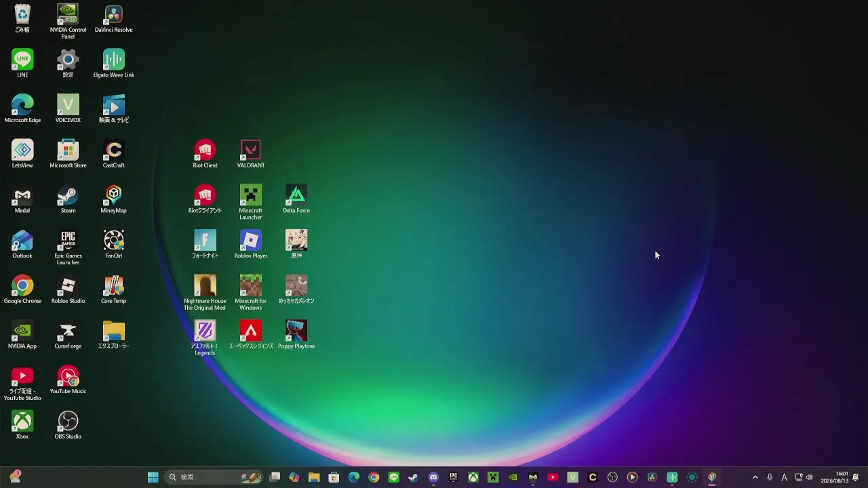Select the Minecraft Launcher desktop icon
Viewport: 868px width, 488px height.
[251, 202]
